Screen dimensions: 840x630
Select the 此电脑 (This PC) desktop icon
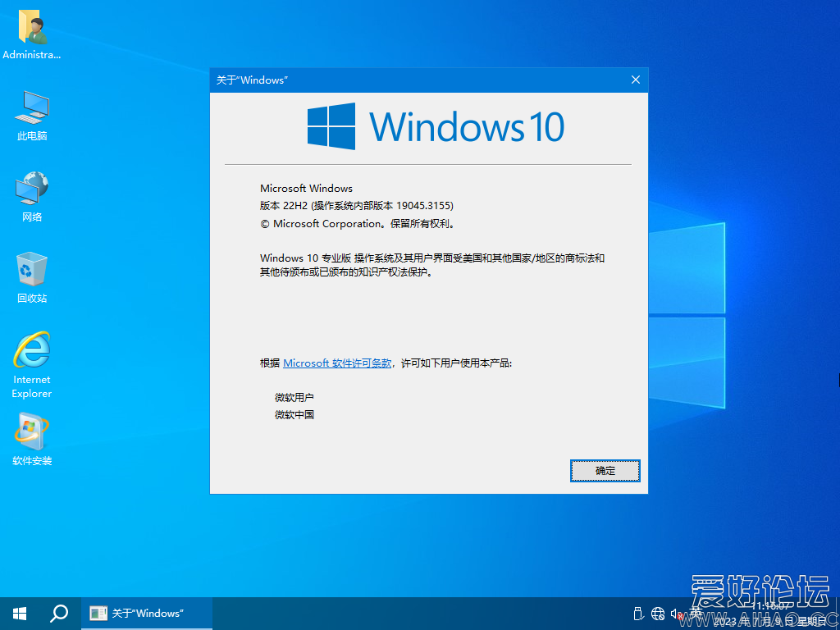(32, 115)
